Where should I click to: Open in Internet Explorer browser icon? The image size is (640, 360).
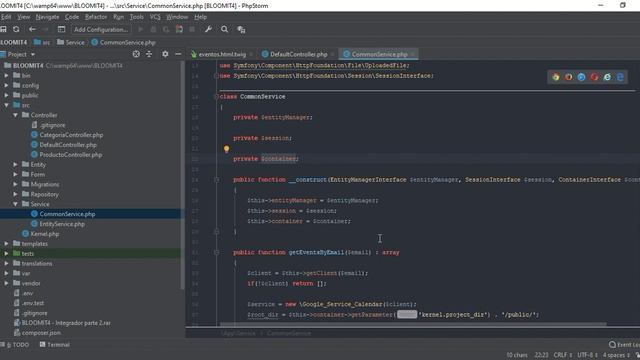[x=607, y=77]
